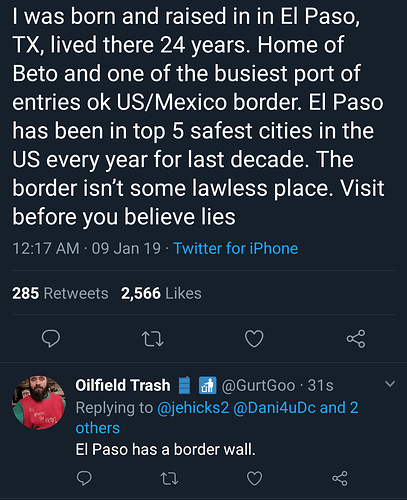407x500 pixels.
Task: Open the tweet timestamp 12:17 AM
Action: pyautogui.click(x=46, y=249)
